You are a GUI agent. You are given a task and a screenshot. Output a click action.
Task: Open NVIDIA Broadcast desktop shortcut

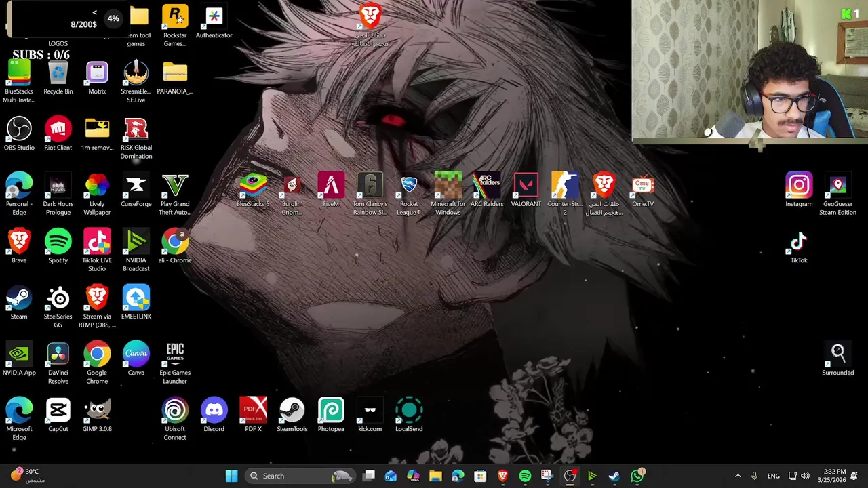coord(136,250)
